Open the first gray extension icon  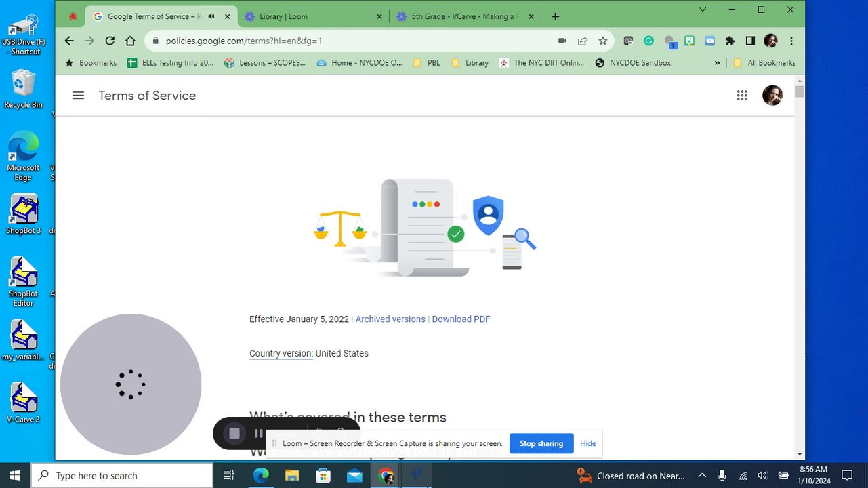628,41
